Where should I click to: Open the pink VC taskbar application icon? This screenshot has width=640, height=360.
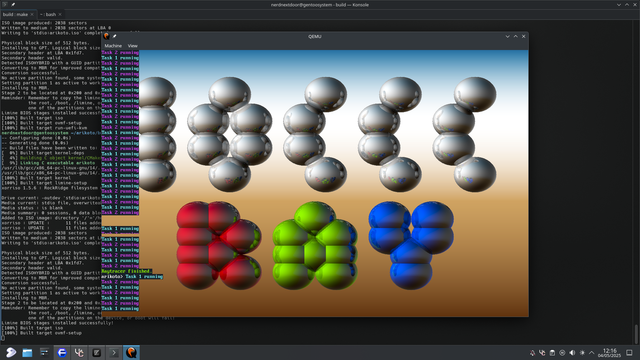[79, 352]
